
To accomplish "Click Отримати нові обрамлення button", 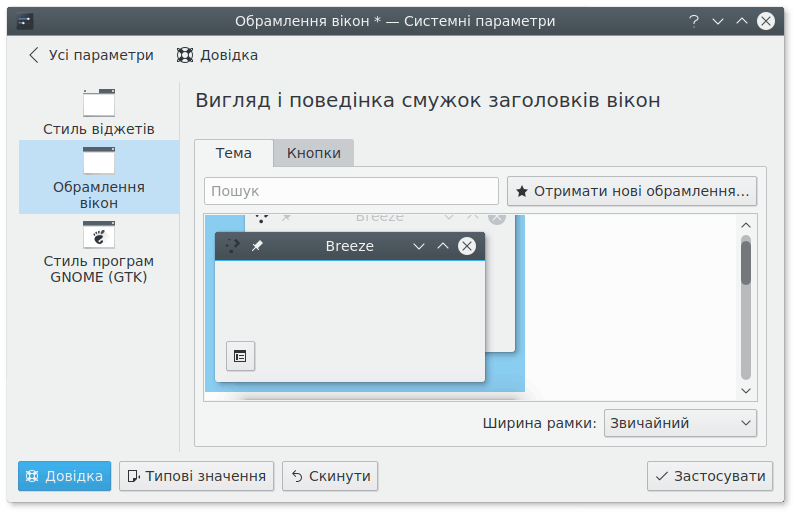I will pos(632,191).
